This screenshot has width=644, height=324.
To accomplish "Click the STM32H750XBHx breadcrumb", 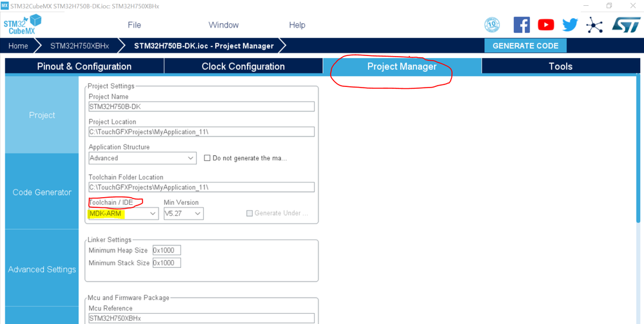I will click(80, 46).
